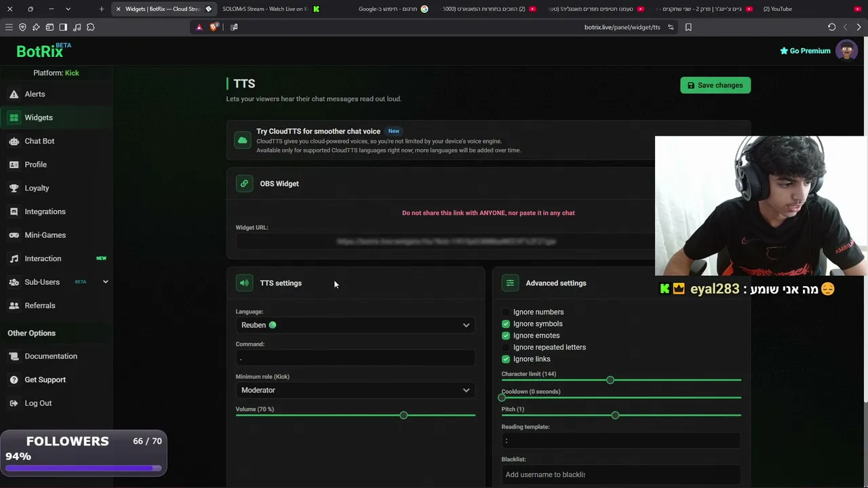Click the browser forward arrow
Screen dimensions: 868x488
pos(859,27)
